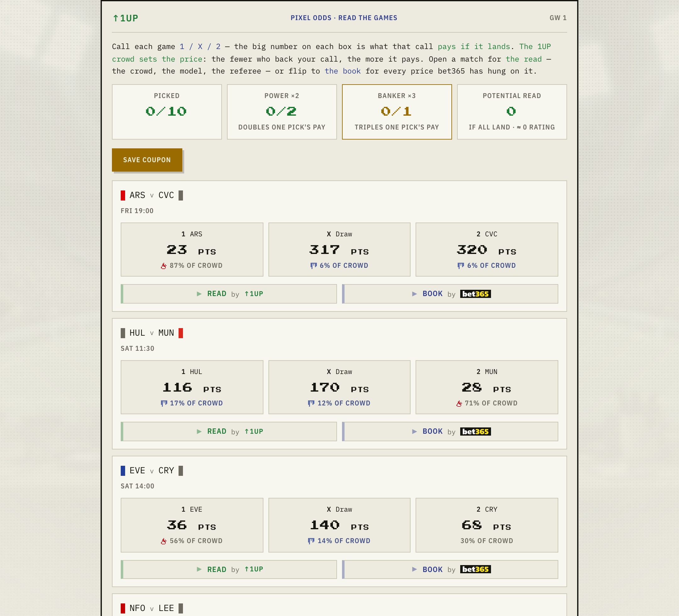Screen dimensions: 679x616
Task: Pick ARS home win for 23 pts
Action: (x=192, y=250)
